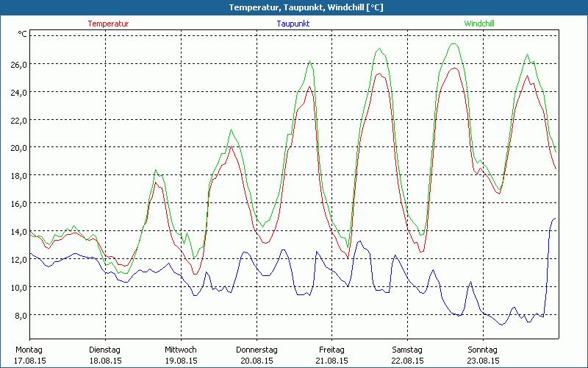Click the Dienstag day label
This screenshot has width=588, height=368.
tap(104, 350)
